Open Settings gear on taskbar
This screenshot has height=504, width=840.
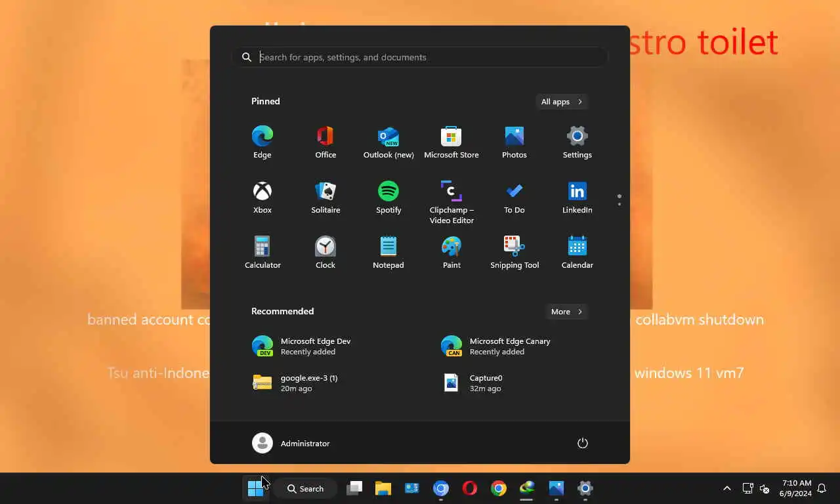[x=585, y=488]
